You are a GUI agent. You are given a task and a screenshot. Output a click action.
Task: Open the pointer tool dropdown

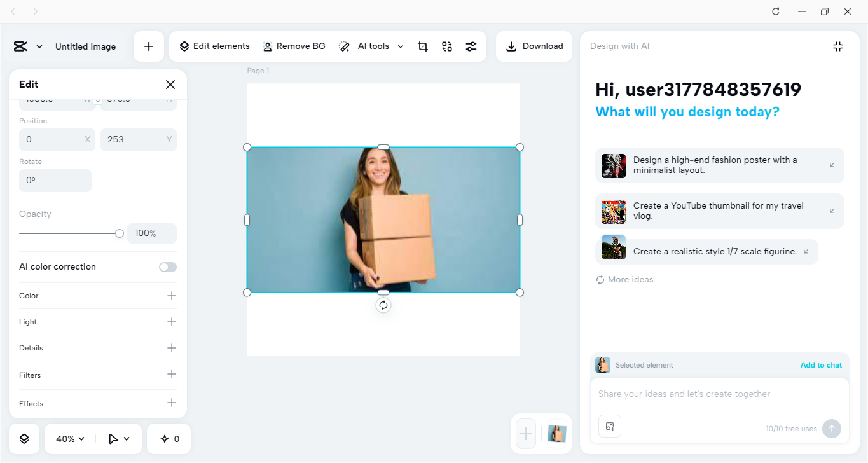(119, 439)
